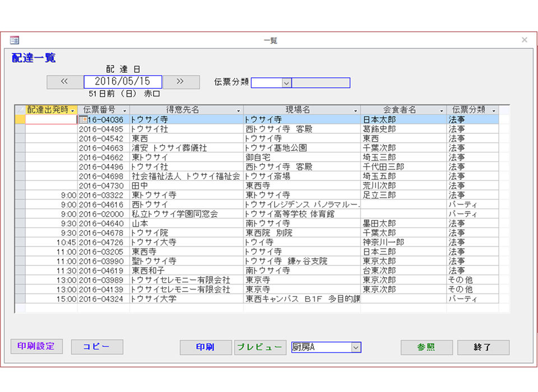Viewport: 538px width, 392px height.
Task: Open print preview with プレビュー
Action: (x=260, y=347)
